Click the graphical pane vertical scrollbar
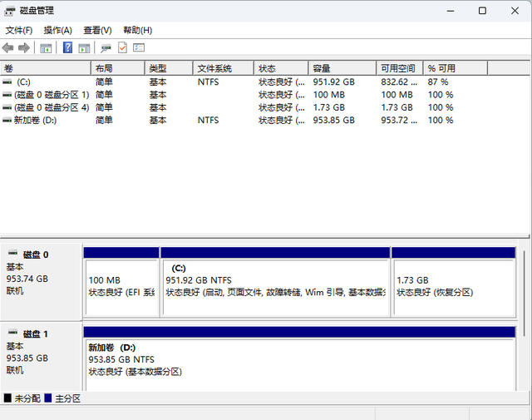 [x=525, y=294]
